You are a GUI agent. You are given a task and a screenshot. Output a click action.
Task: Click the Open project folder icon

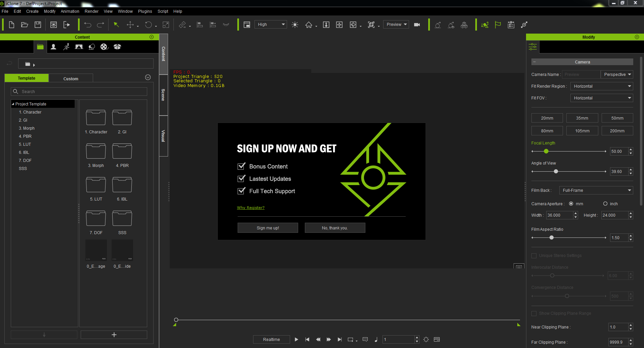tap(25, 25)
